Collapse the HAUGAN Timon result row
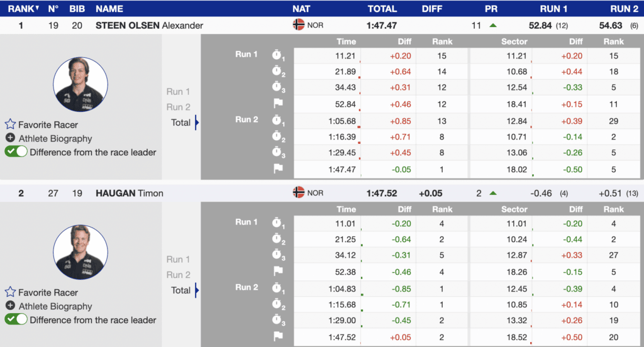Image resolution: width=644 pixels, height=347 pixels. point(129,193)
